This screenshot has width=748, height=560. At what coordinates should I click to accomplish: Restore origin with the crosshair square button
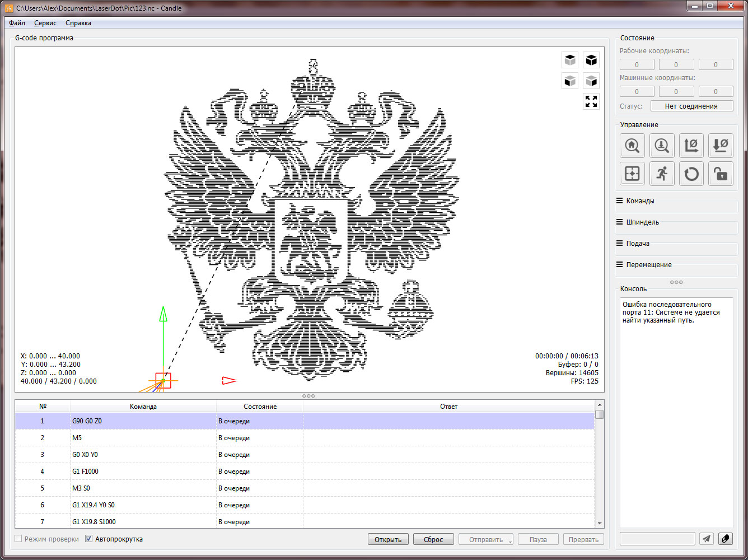tap(632, 174)
